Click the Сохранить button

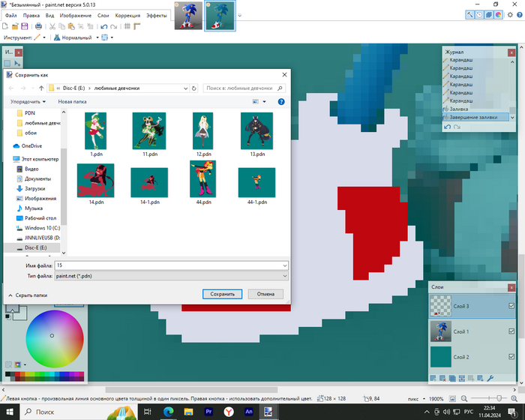(x=222, y=294)
